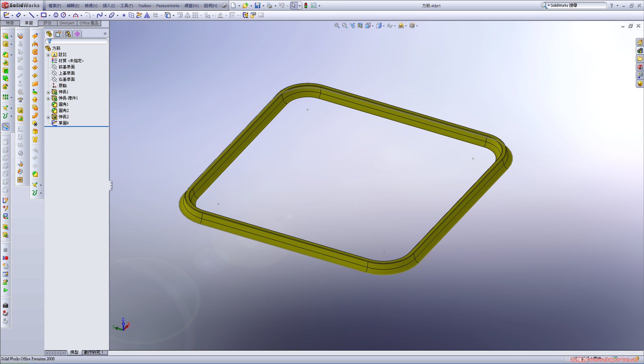Viewport: 644px width, 364px height.
Task: Open the PropertyManager tab icon
Action: (x=58, y=34)
